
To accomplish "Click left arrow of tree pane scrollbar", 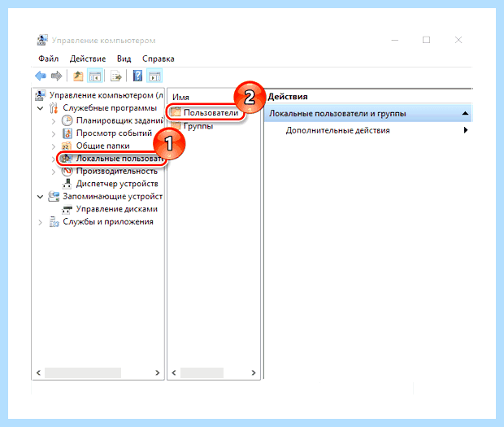I will click(38, 373).
